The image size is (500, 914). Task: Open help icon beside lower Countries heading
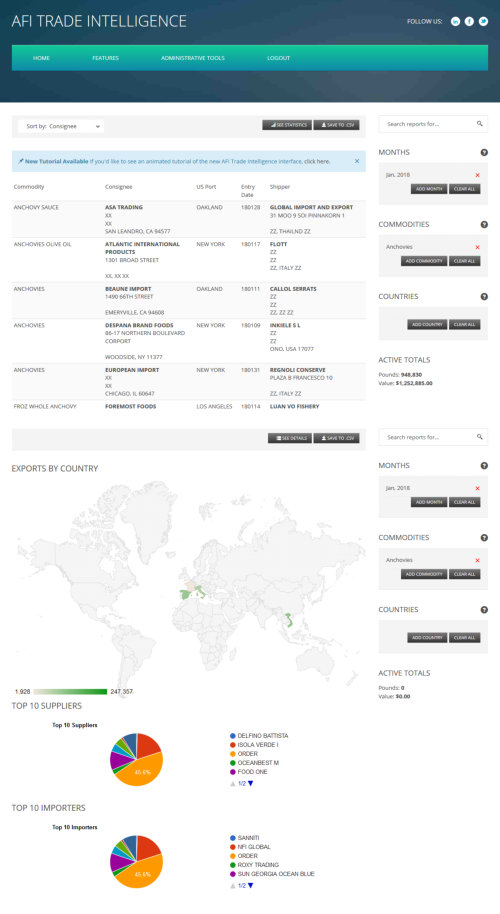(484, 610)
